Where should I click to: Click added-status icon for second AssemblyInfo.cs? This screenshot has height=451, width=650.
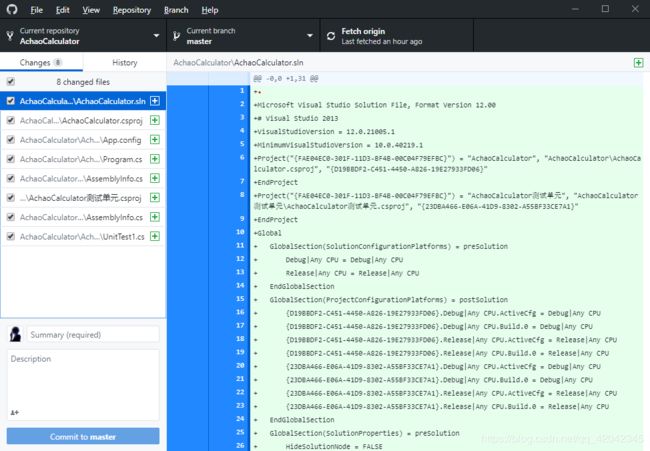coord(155,217)
